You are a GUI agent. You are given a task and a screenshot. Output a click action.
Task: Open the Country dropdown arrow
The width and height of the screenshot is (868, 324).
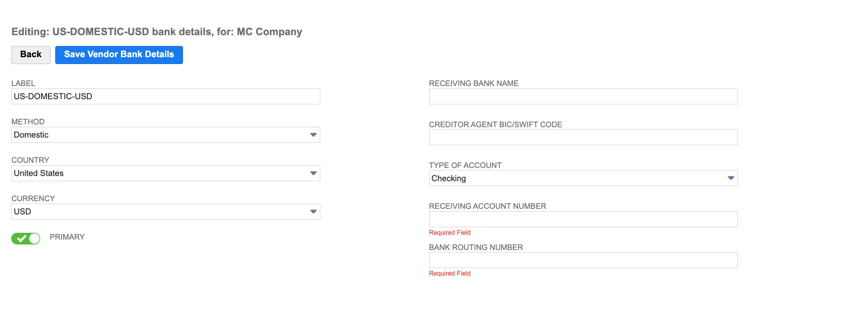pos(313,173)
